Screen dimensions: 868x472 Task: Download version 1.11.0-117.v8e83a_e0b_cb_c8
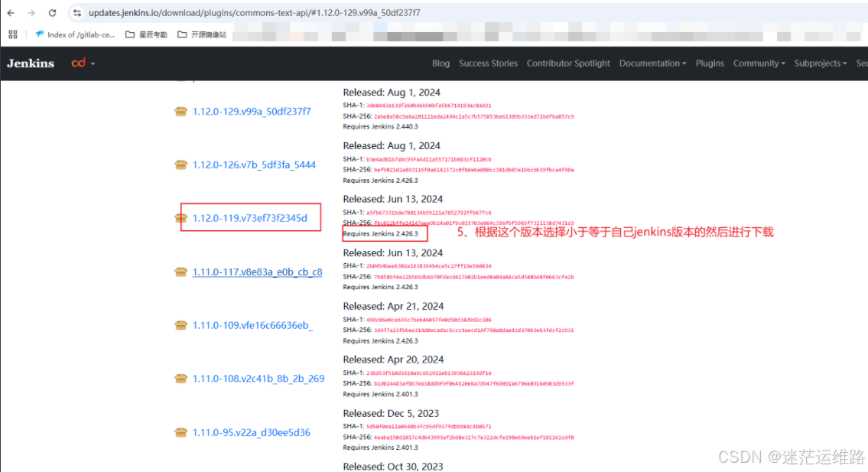(x=258, y=272)
